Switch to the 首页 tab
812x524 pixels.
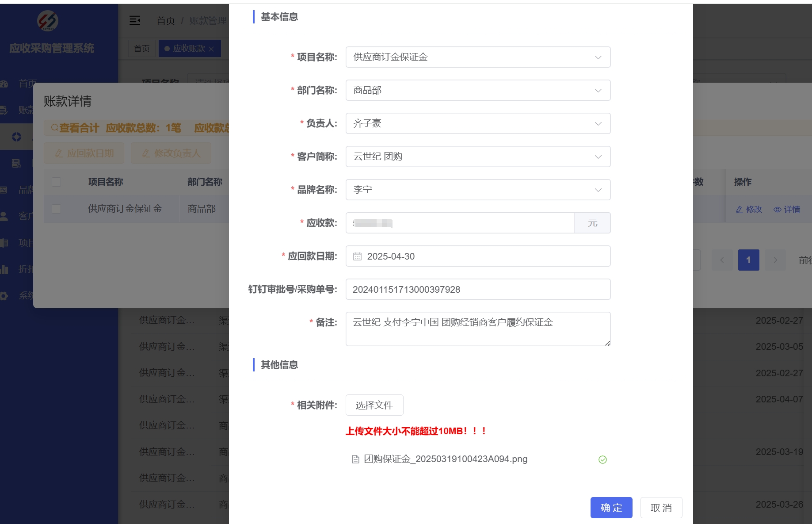[141, 49]
